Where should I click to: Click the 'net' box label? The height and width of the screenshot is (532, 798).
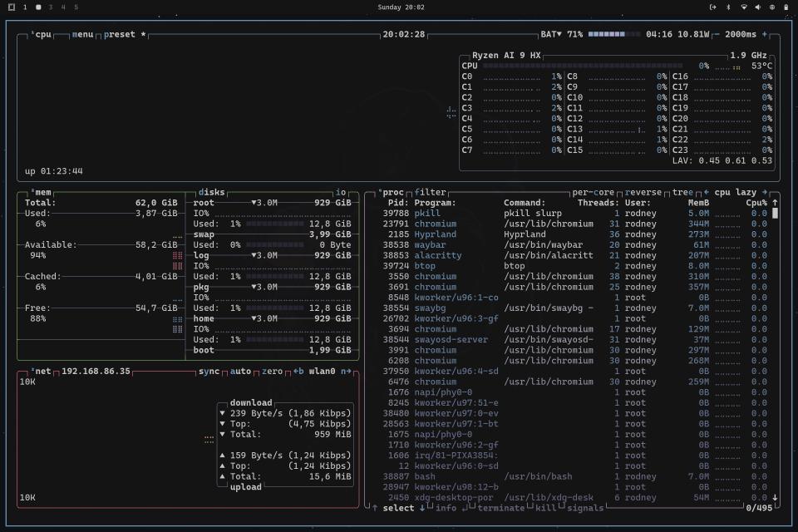pyautogui.click(x=43, y=371)
